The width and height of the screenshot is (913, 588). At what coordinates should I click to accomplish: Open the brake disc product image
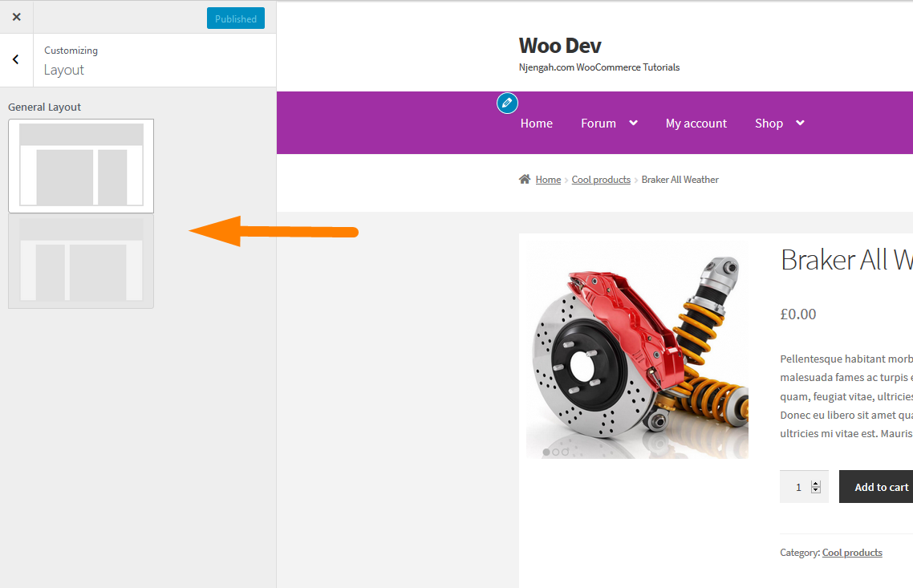coord(637,351)
